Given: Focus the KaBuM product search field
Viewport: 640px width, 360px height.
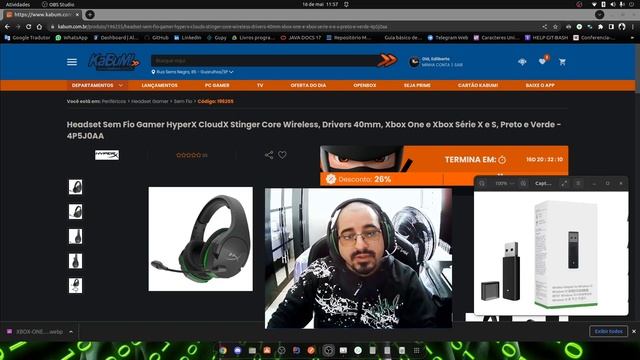Looking at the screenshot, I should coord(264,60).
